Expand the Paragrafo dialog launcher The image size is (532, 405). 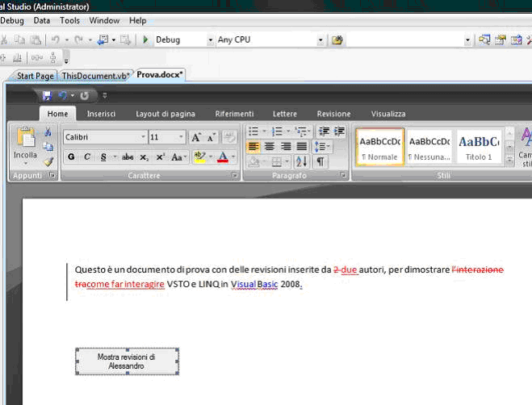343,175
